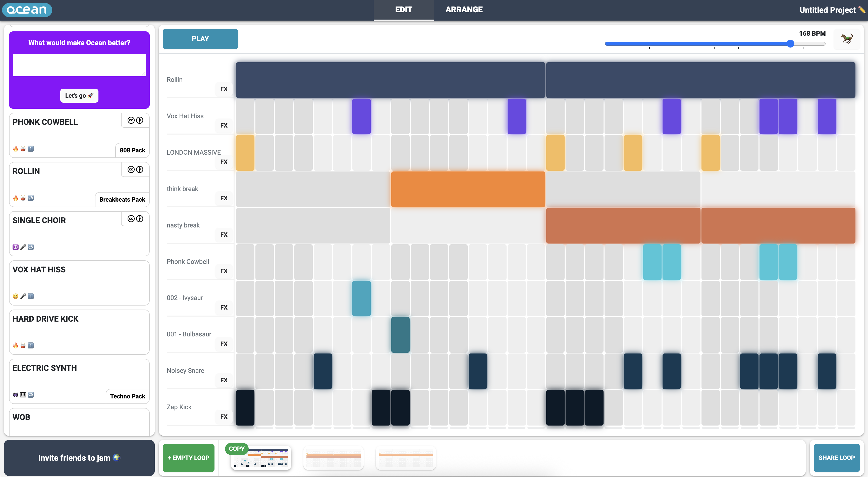Switch to the ARRANGE tab
The image size is (868, 477).
tap(464, 10)
